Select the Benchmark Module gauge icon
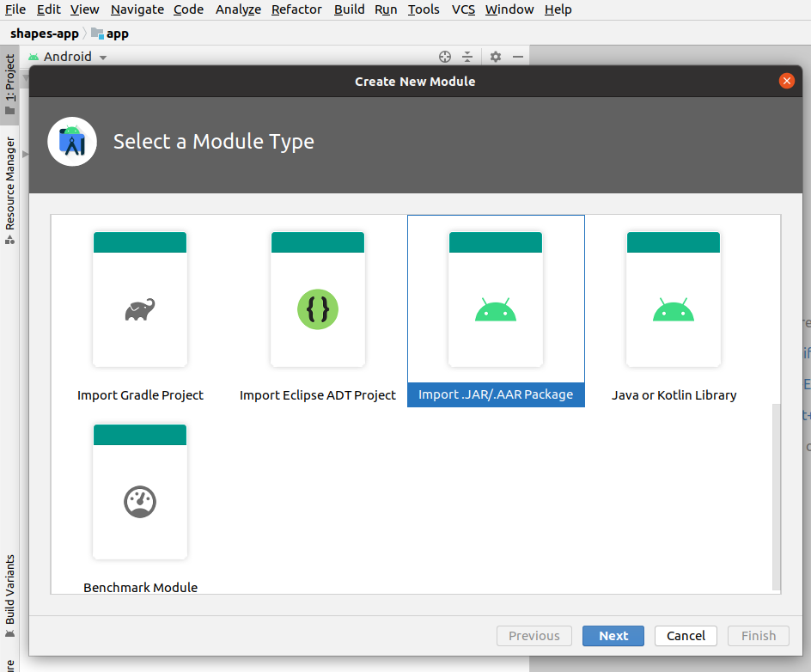This screenshot has height=672, width=811. (x=139, y=501)
